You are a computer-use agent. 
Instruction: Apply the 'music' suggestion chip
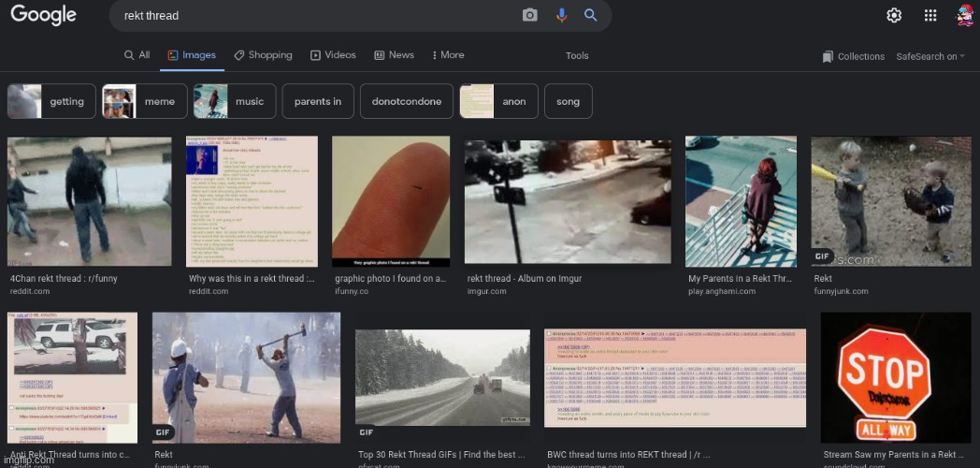pyautogui.click(x=235, y=101)
